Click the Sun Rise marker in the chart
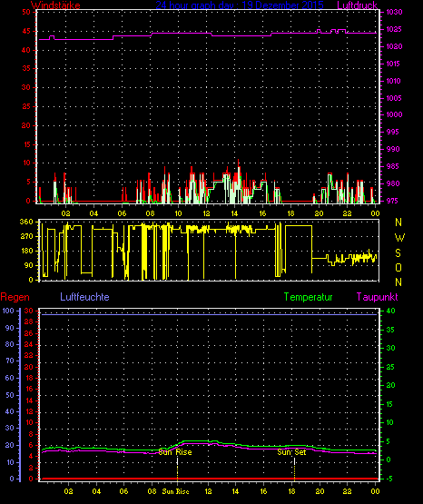This screenshot has height=504, width=423. click(175, 452)
